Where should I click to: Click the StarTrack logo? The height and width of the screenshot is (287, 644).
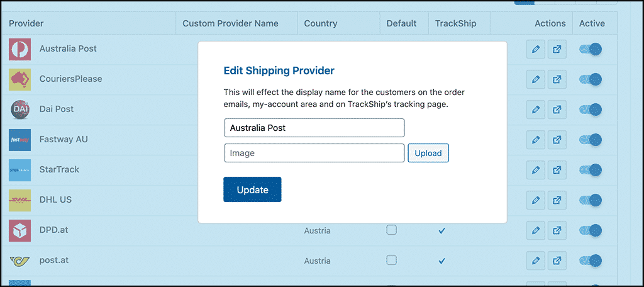pos(19,170)
